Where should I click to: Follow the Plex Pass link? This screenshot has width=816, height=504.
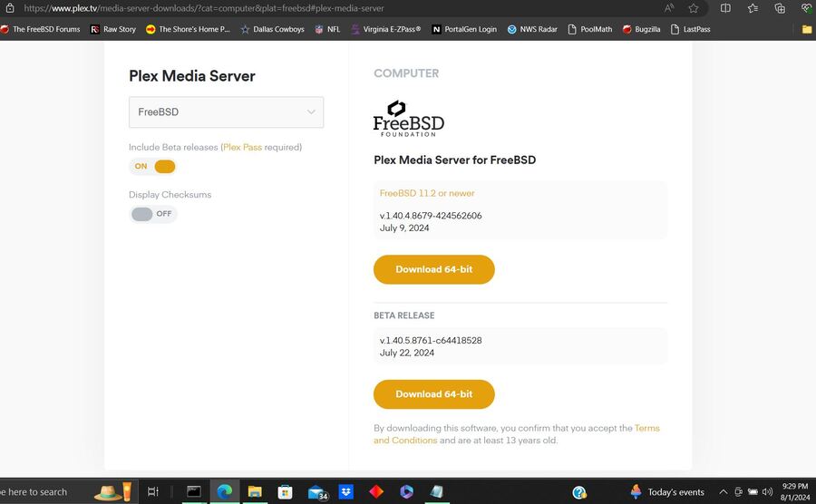point(242,147)
